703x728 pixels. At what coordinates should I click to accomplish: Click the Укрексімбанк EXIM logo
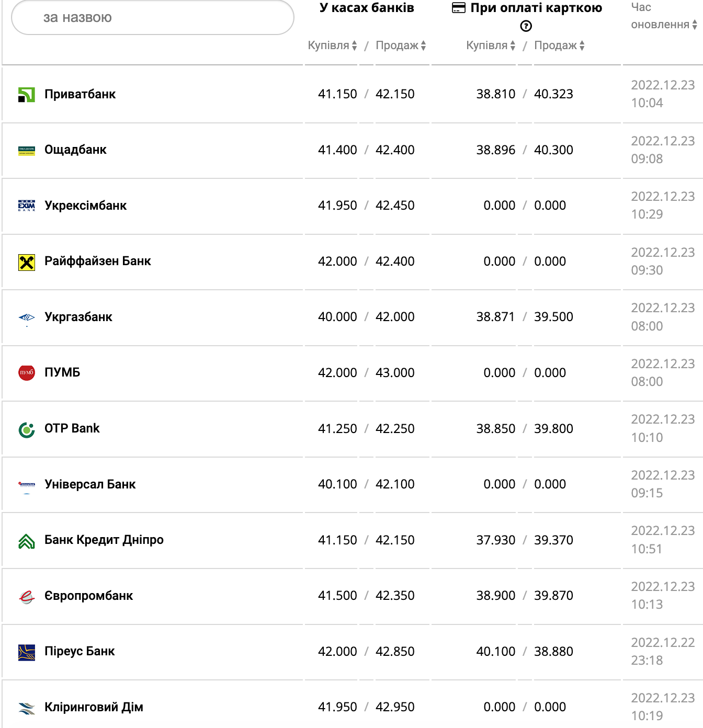tap(26, 206)
